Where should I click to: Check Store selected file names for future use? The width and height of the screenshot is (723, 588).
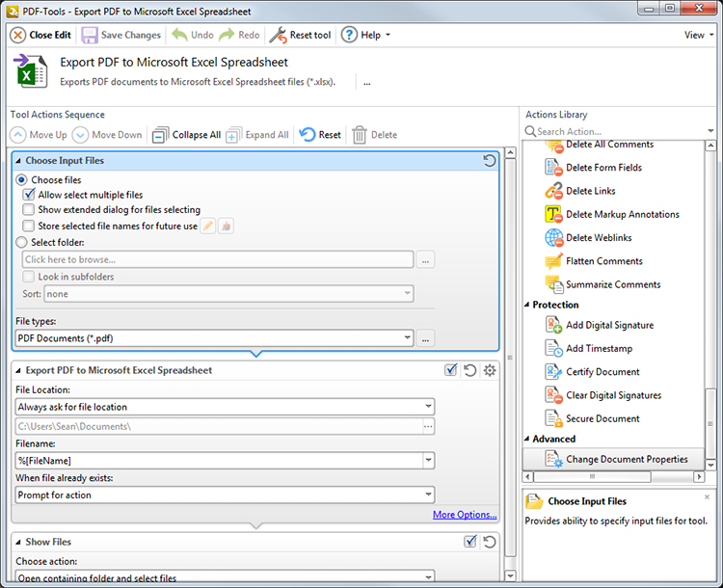pyautogui.click(x=29, y=226)
